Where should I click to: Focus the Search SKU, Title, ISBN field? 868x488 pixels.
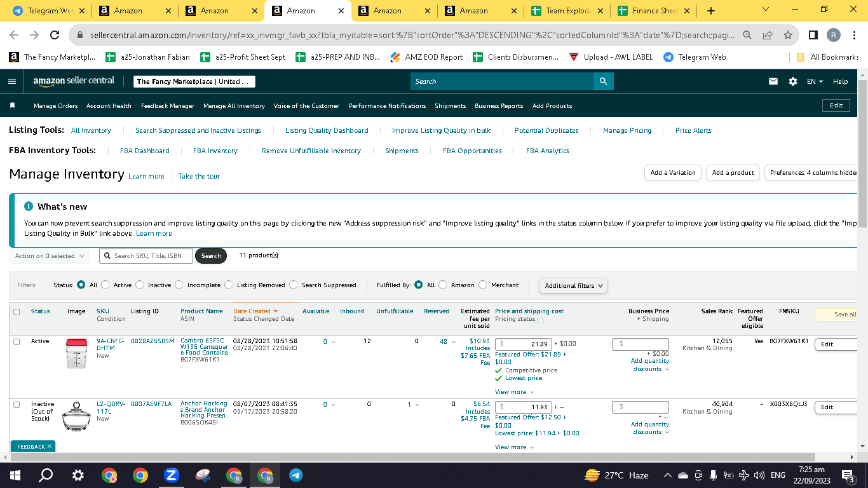tap(145, 256)
